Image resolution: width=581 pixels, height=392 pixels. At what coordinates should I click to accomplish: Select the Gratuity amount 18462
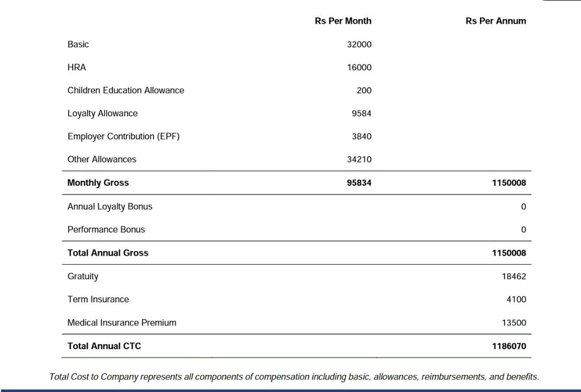point(514,276)
